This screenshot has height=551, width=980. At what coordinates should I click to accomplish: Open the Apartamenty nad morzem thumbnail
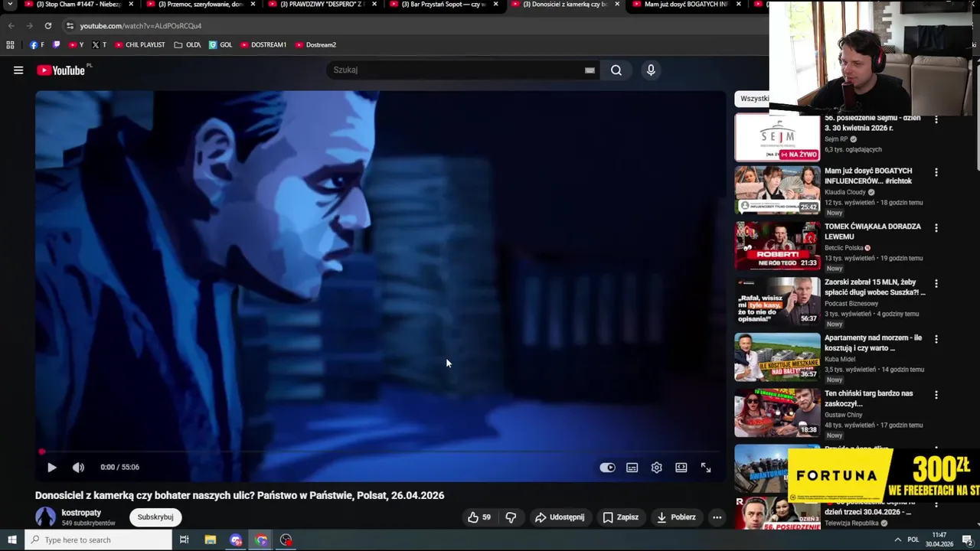777,357
